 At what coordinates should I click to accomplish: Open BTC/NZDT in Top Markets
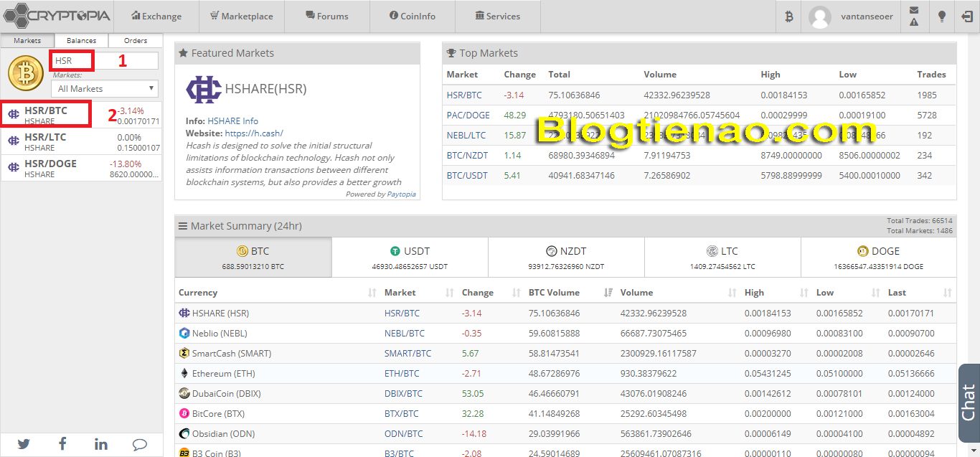(x=466, y=155)
